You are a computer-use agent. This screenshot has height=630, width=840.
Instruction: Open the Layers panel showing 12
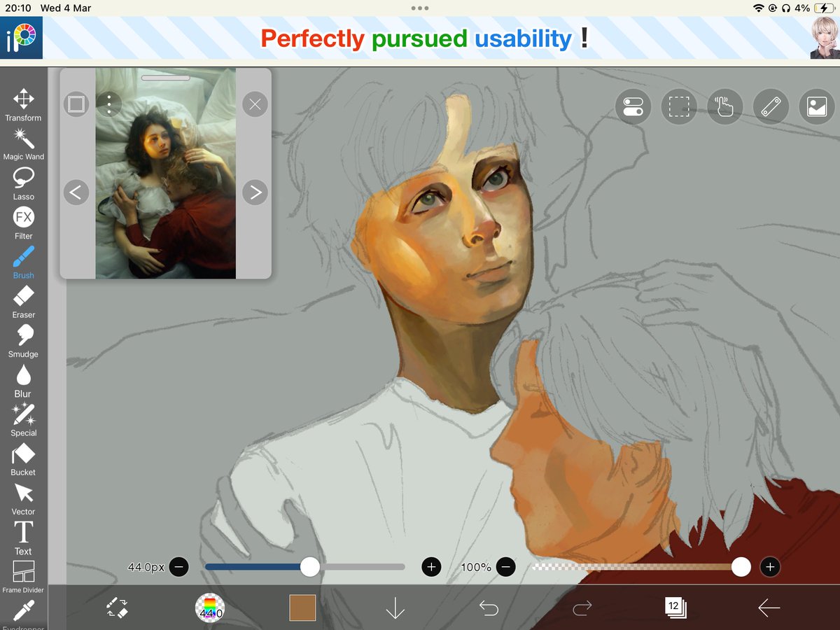[x=675, y=608]
